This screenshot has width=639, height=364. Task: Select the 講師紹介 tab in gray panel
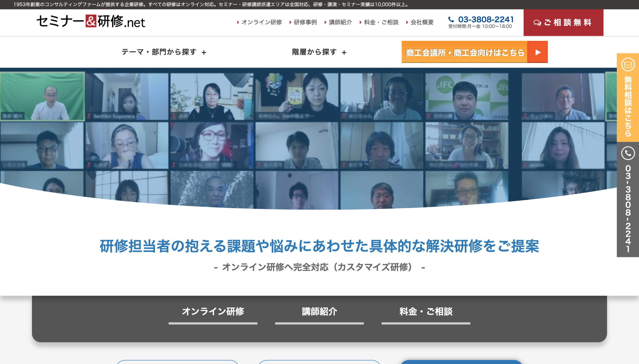coord(319,312)
